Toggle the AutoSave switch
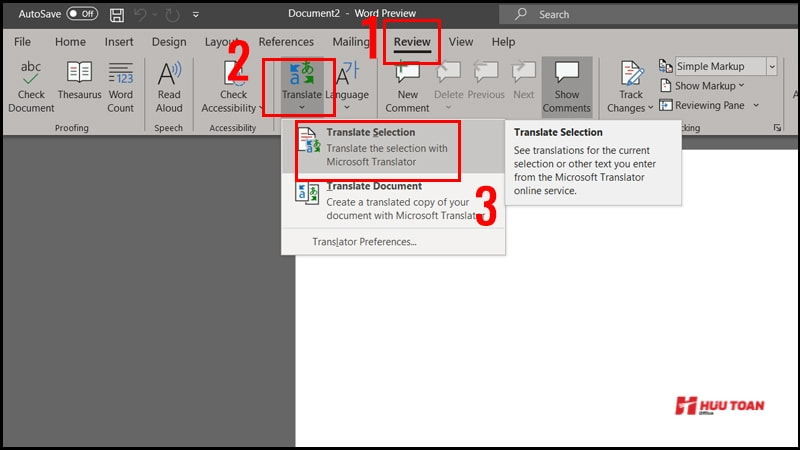The height and width of the screenshot is (450, 800). click(x=82, y=15)
